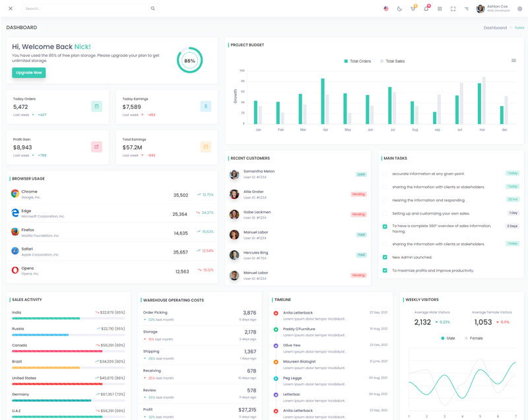Close the sidebar using the X icon
Image resolution: width=528 pixels, height=420 pixels.
point(11,9)
